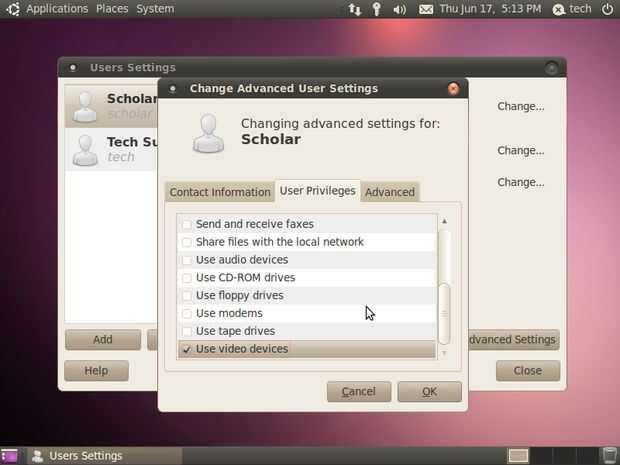Uncheck Use video devices checkbox
This screenshot has height=465, width=620.
tap(187, 349)
